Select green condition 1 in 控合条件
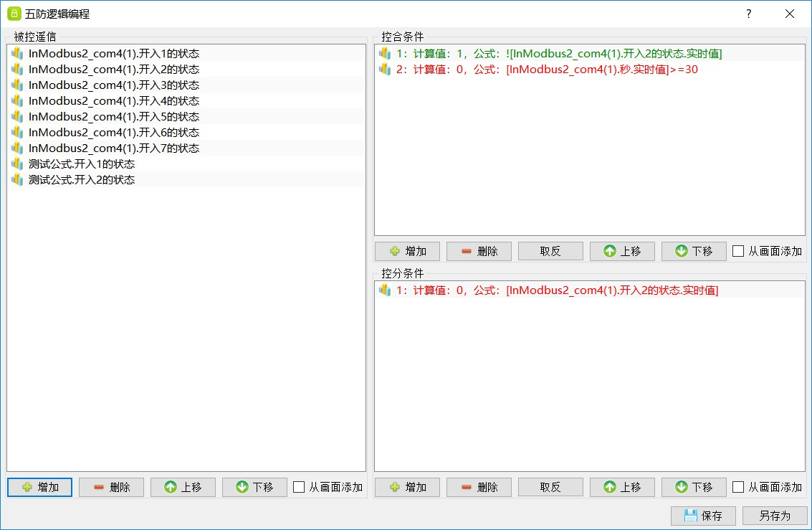The width and height of the screenshot is (812, 530). click(559, 53)
